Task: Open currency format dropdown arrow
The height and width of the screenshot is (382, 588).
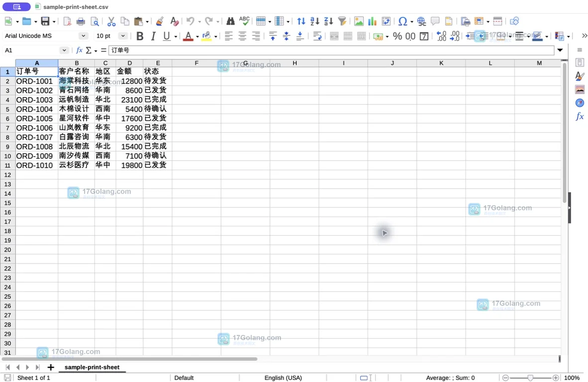Action: coord(387,36)
